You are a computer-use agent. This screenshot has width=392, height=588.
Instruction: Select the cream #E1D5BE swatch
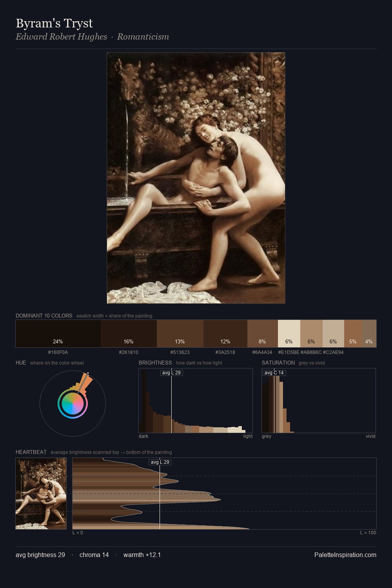tap(289, 334)
